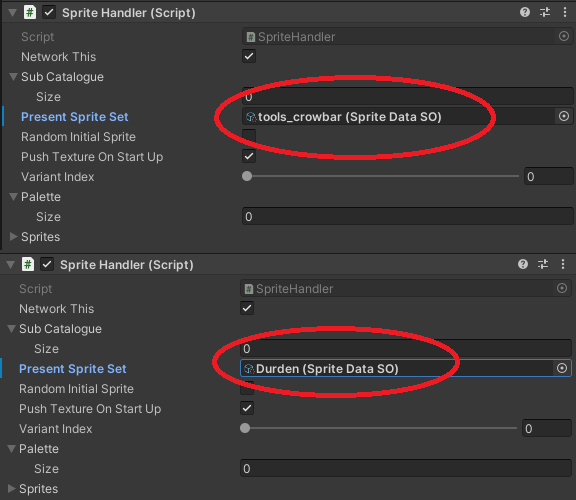Open presets icon of lower Sprite Handler
Viewport: 576px width, 500px height.
[x=543, y=264]
